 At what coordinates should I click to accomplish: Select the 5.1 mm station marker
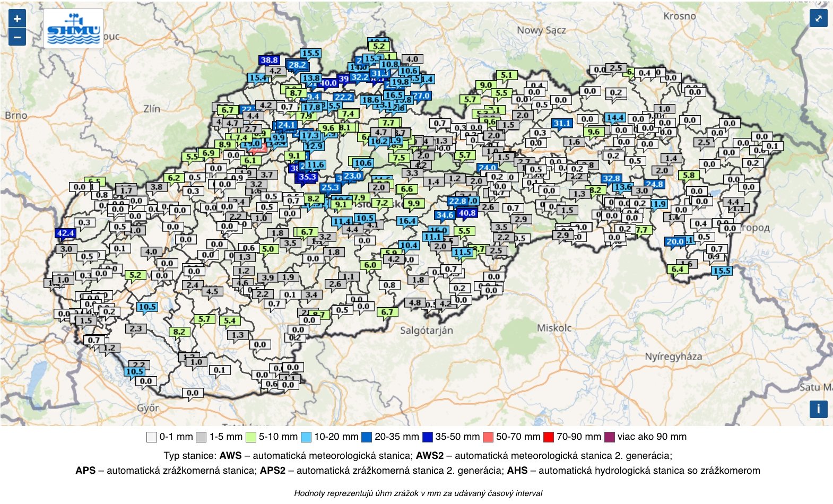pyautogui.click(x=507, y=75)
